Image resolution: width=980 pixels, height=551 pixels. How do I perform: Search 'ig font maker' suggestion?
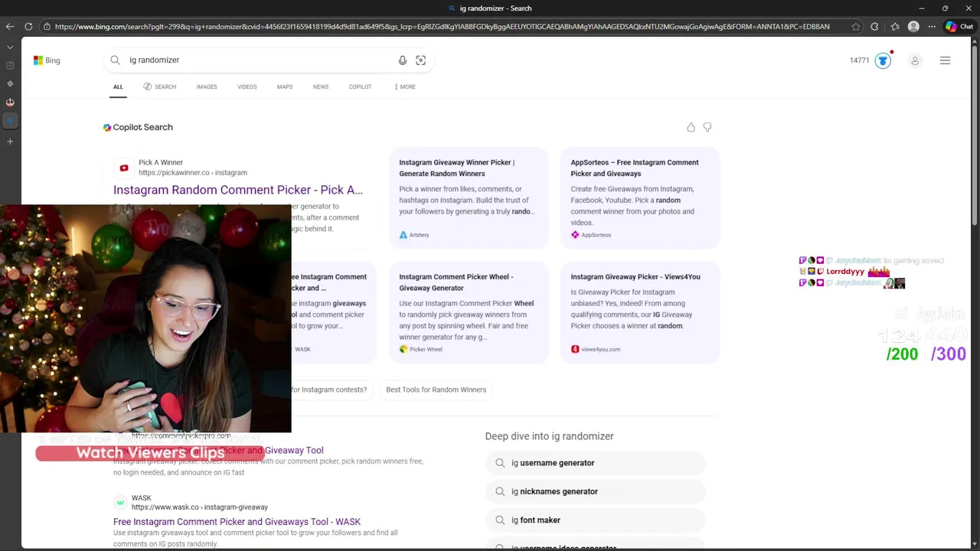[595, 520]
